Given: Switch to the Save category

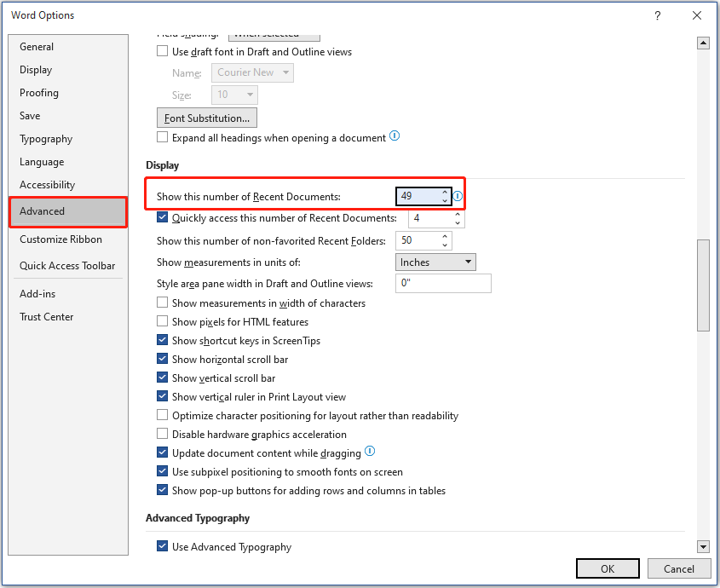Looking at the screenshot, I should pyautogui.click(x=68, y=116).
